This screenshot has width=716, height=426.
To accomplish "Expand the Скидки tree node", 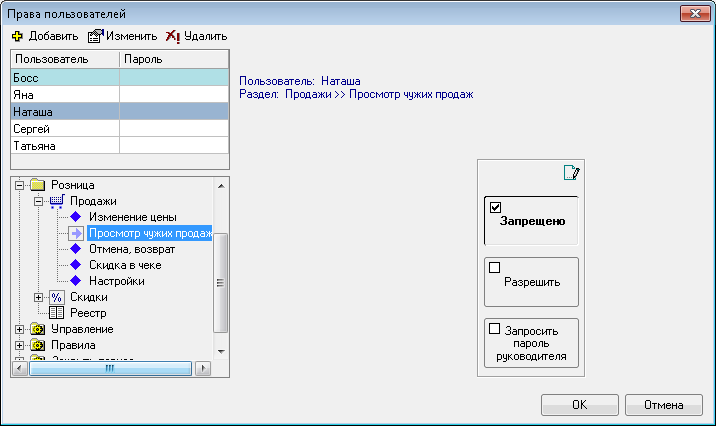I will click(x=38, y=297).
